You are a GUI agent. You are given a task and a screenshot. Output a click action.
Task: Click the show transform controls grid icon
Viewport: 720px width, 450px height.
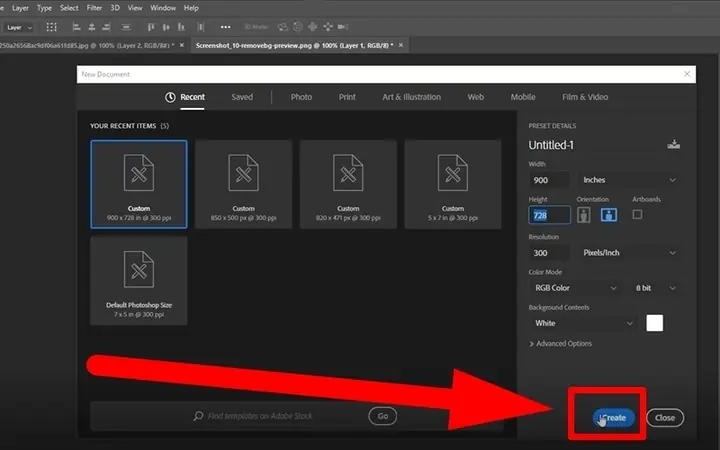click(51, 27)
